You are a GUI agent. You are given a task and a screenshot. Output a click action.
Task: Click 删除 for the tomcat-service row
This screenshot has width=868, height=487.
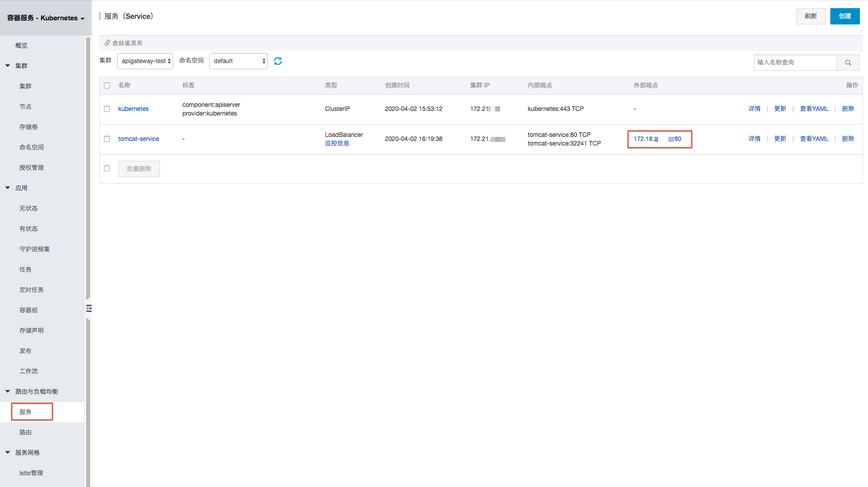coord(848,139)
